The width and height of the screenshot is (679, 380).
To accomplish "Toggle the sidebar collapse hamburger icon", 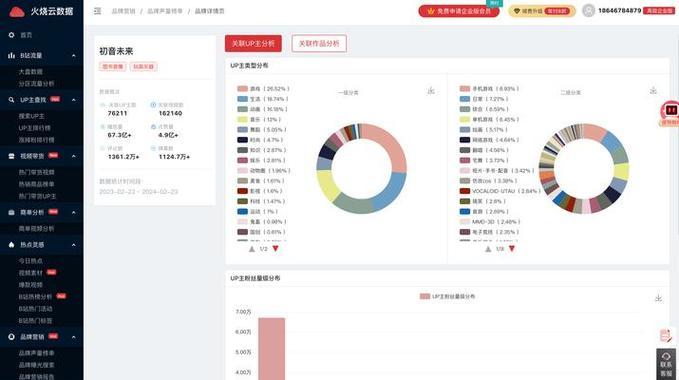I will tap(97, 11).
